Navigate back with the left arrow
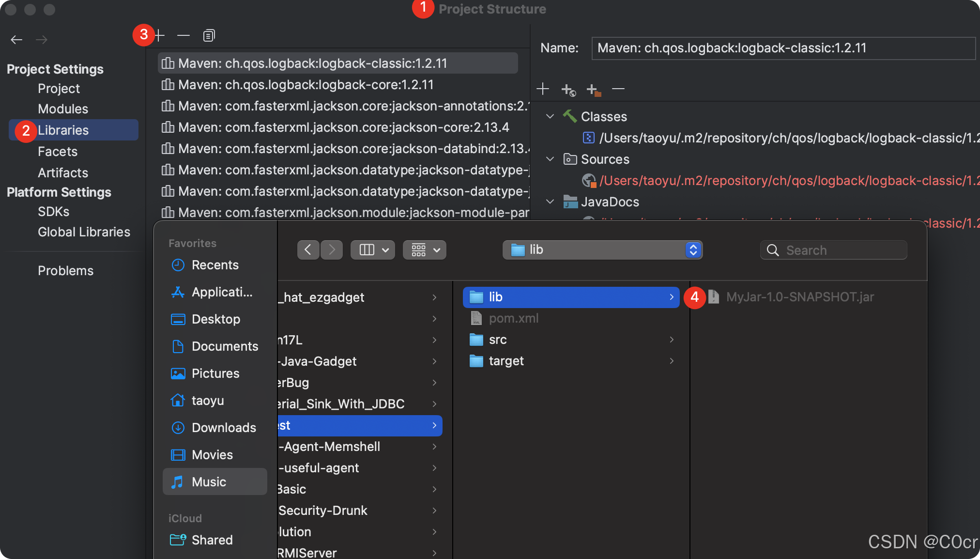The height and width of the screenshot is (559, 980). tap(16, 40)
